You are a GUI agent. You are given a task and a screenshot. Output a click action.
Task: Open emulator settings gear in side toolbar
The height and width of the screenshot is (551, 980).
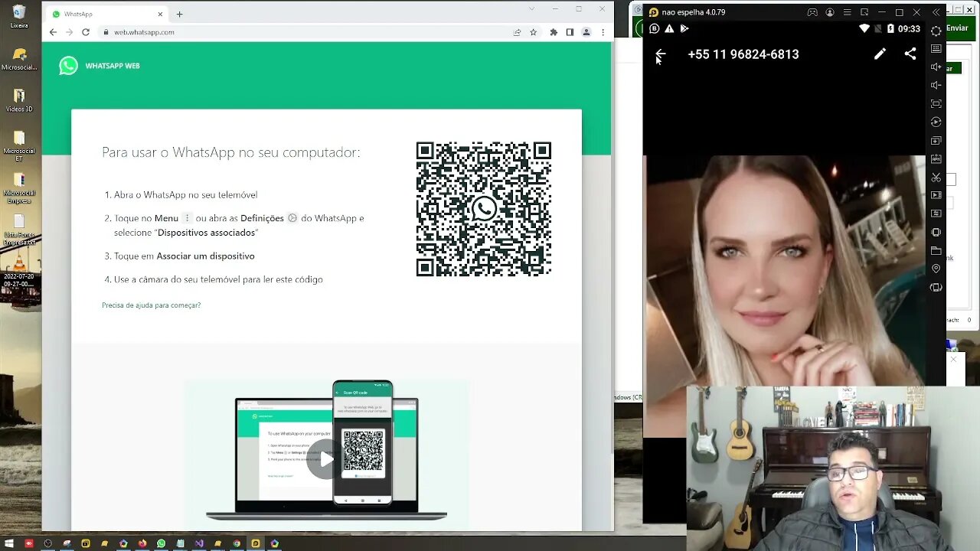click(936, 31)
